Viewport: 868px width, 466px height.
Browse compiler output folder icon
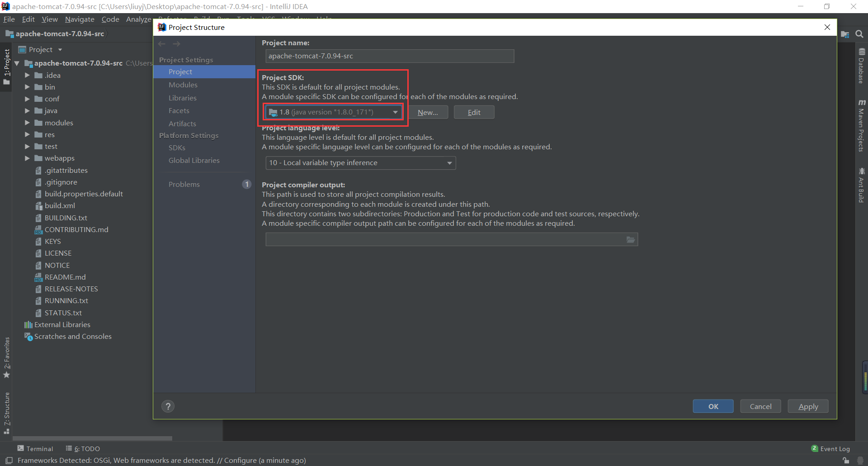(x=631, y=240)
